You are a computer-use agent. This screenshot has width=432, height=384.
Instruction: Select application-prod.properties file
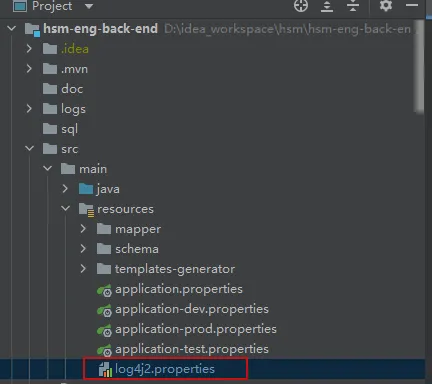[x=196, y=329]
